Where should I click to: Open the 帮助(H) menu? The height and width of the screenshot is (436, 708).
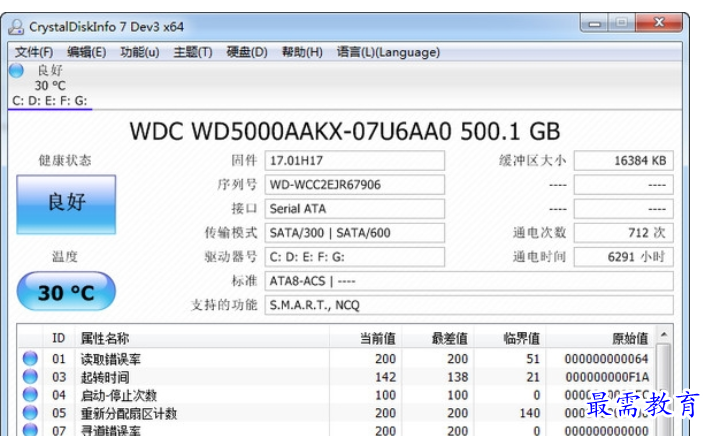pos(302,52)
